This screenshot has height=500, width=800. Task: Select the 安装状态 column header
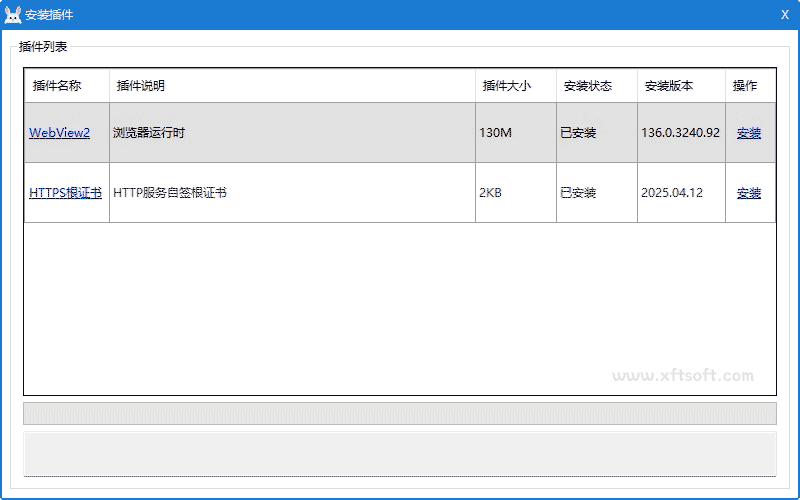597,86
